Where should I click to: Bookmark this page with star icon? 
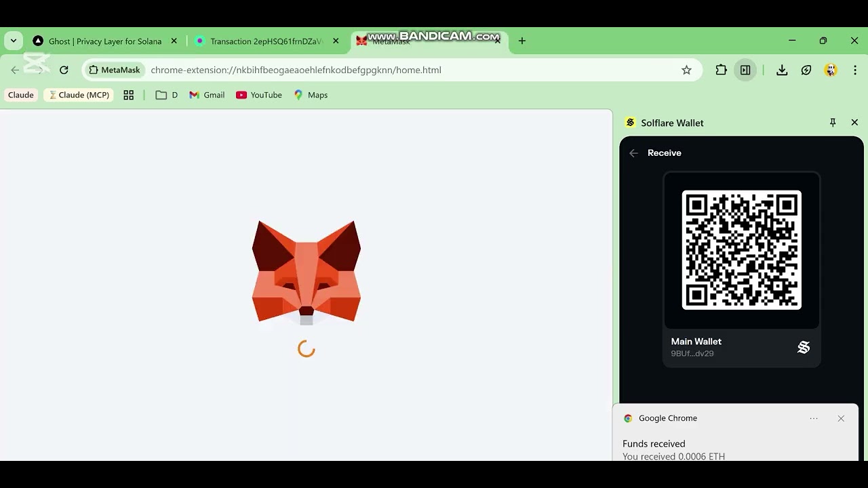point(686,70)
